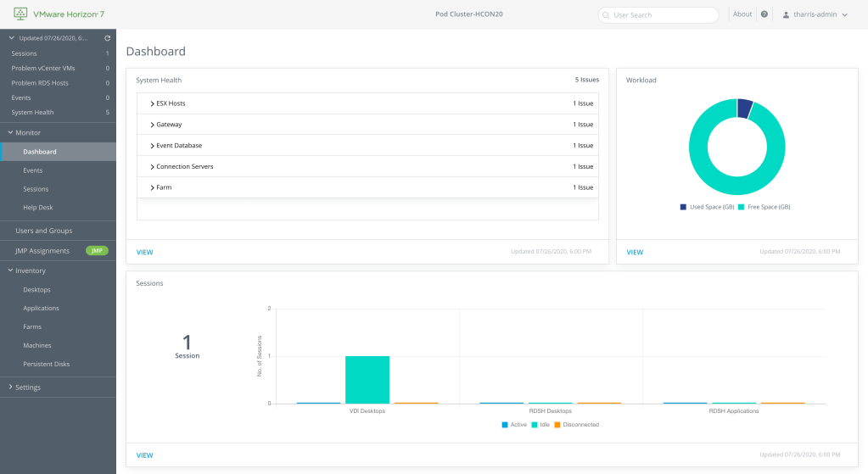
Task: Click the search magnifier icon
Action: coord(606,15)
